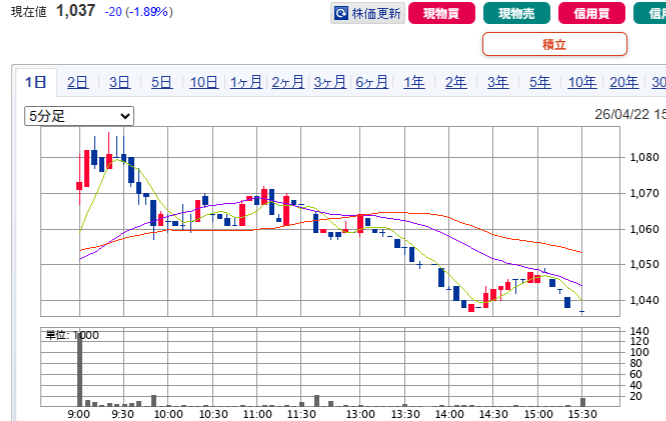Screen dimensions: 666x421
Task: Show the 3ヶ月 chart range
Action: (329, 82)
